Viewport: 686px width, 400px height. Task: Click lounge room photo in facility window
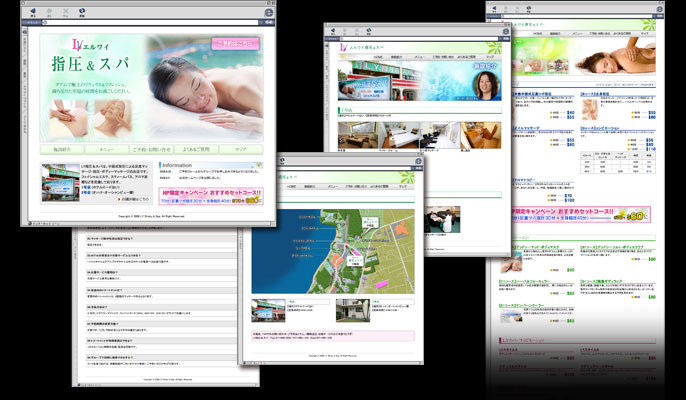(358, 135)
